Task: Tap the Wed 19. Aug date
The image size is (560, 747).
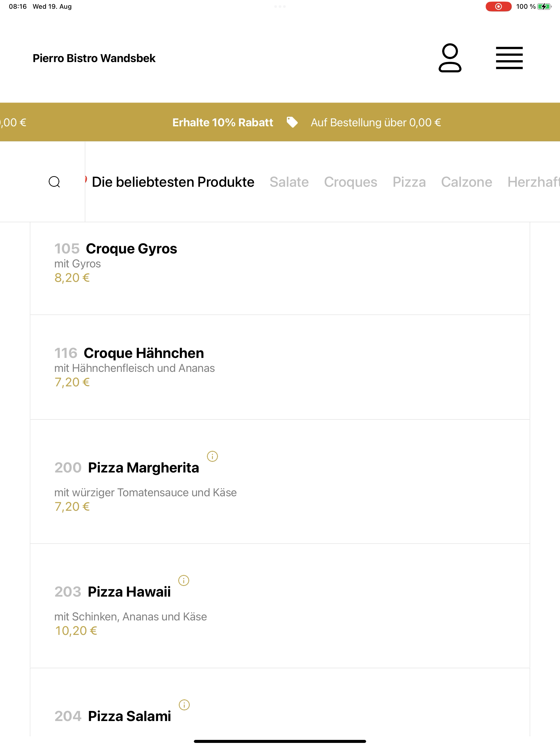Action: (52, 6)
